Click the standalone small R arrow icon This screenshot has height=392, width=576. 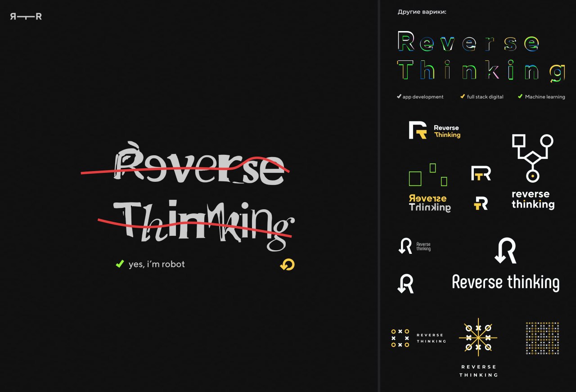click(x=405, y=284)
